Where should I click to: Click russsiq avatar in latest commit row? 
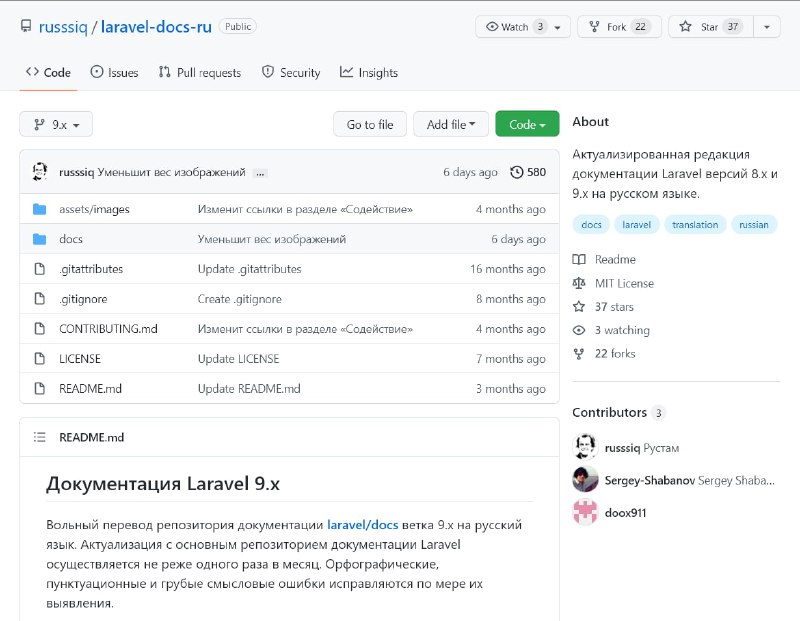point(40,172)
